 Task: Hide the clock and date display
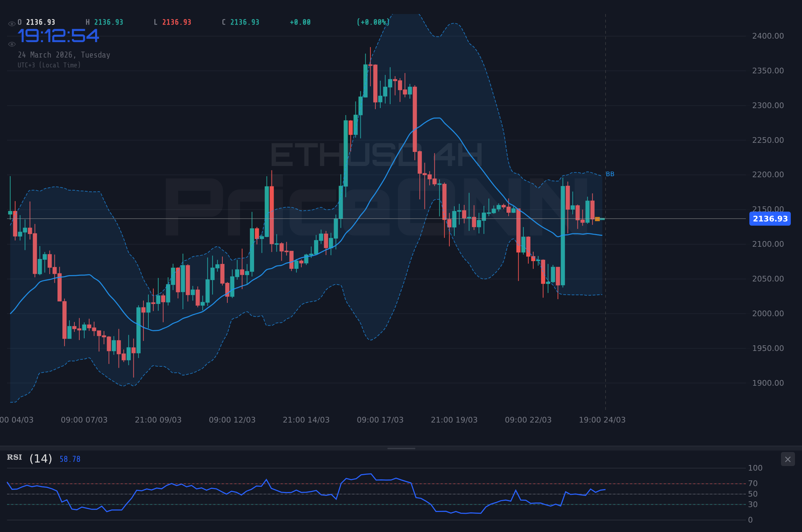[12, 44]
